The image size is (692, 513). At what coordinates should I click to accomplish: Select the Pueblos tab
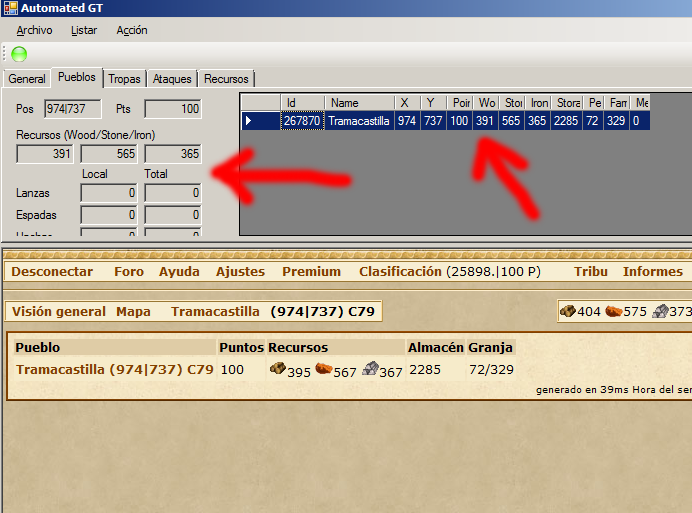pyautogui.click(x=77, y=77)
